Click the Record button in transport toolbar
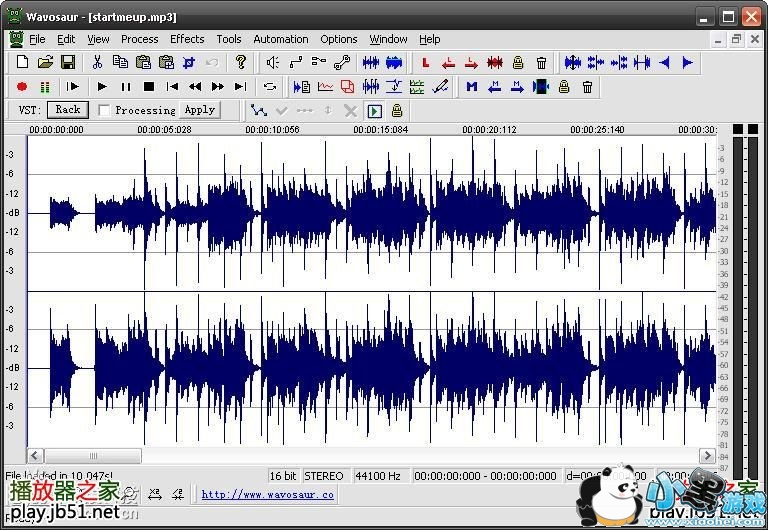Screen dimensions: 768x530 click(22, 87)
